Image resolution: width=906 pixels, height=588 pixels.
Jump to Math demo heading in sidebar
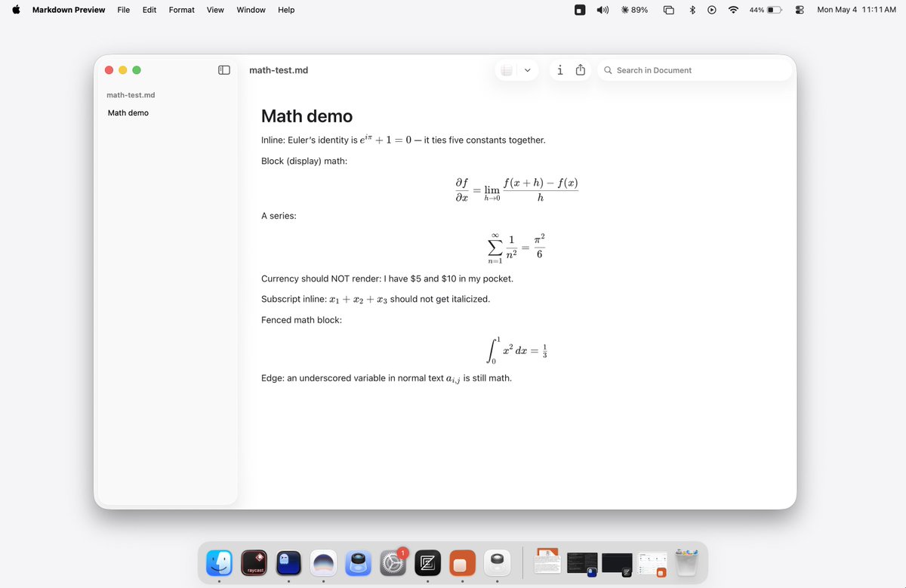pyautogui.click(x=128, y=112)
